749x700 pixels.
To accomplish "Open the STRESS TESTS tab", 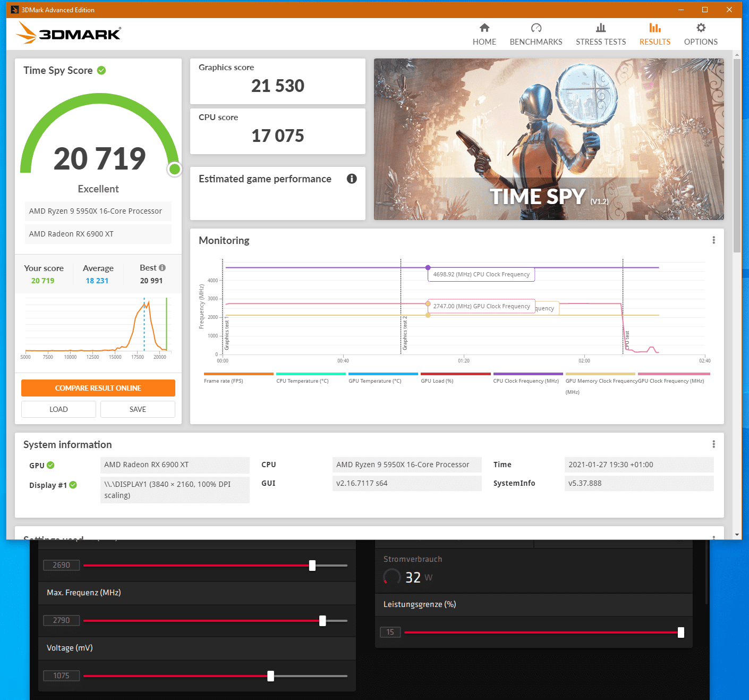I will 601,35.
